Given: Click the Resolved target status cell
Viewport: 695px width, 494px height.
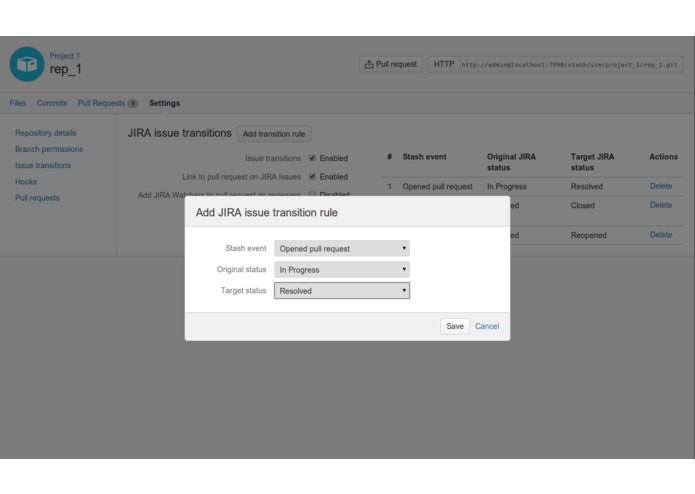Looking at the screenshot, I should click(586, 187).
